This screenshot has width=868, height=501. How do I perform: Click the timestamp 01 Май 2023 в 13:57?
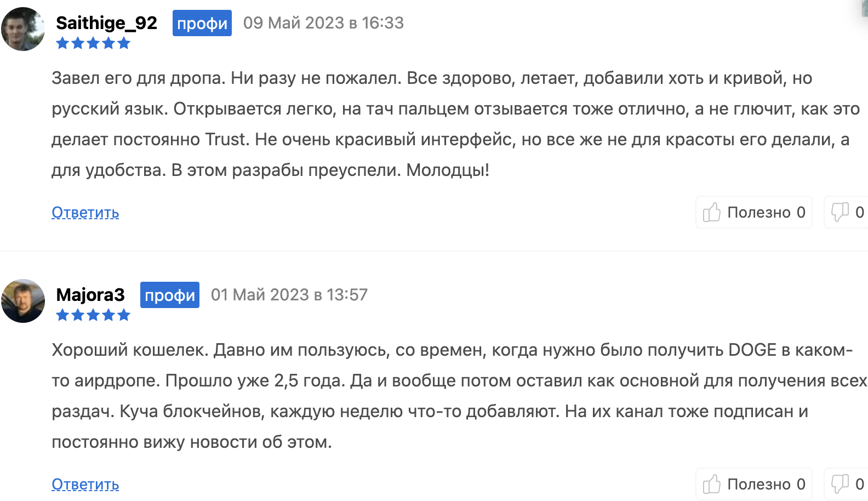point(289,295)
